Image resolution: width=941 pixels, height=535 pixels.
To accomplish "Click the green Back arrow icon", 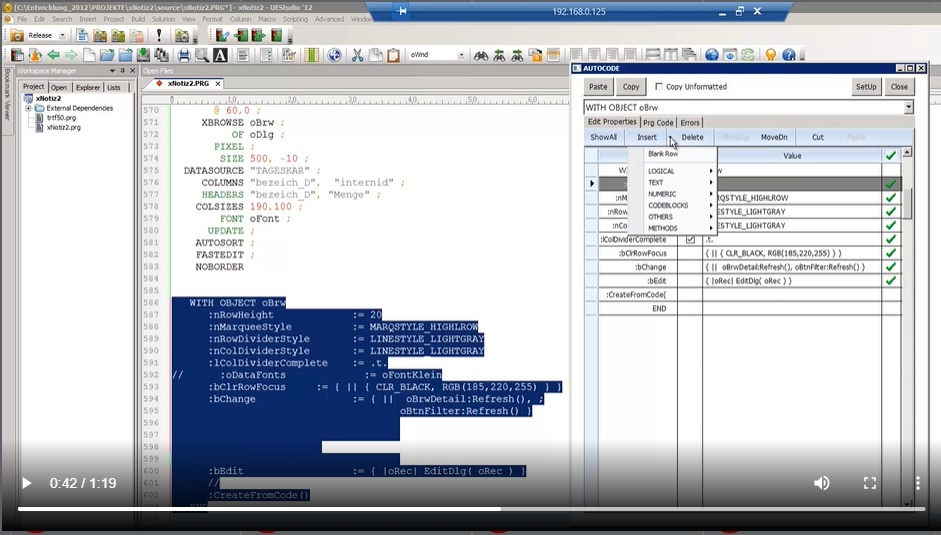I will (53, 55).
